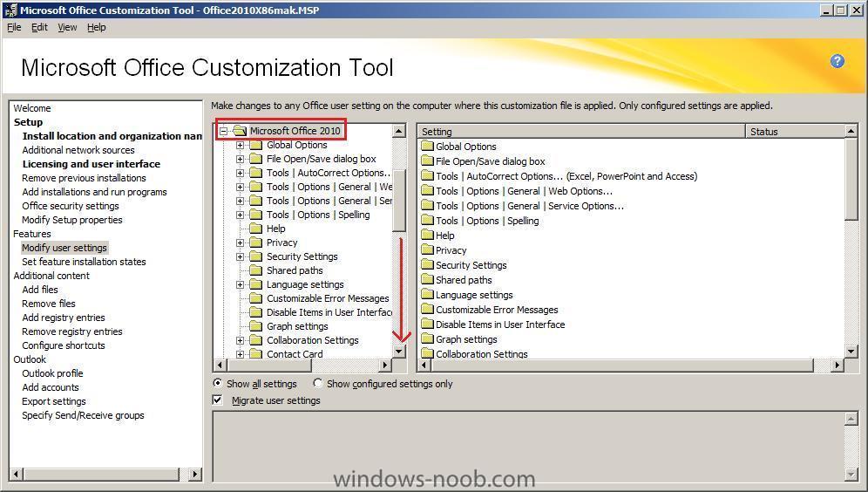
Task: Select Export settings in navigation
Action: click(x=54, y=401)
